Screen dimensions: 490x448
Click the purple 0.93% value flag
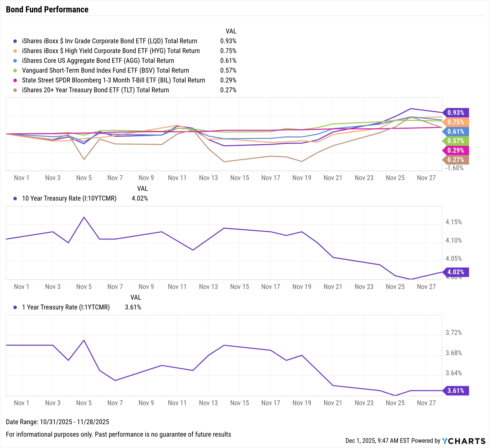(x=456, y=113)
